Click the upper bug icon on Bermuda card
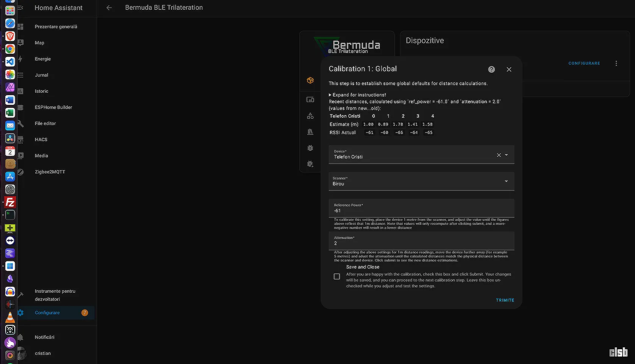Image resolution: width=635 pixels, height=364 pixels. point(310,148)
